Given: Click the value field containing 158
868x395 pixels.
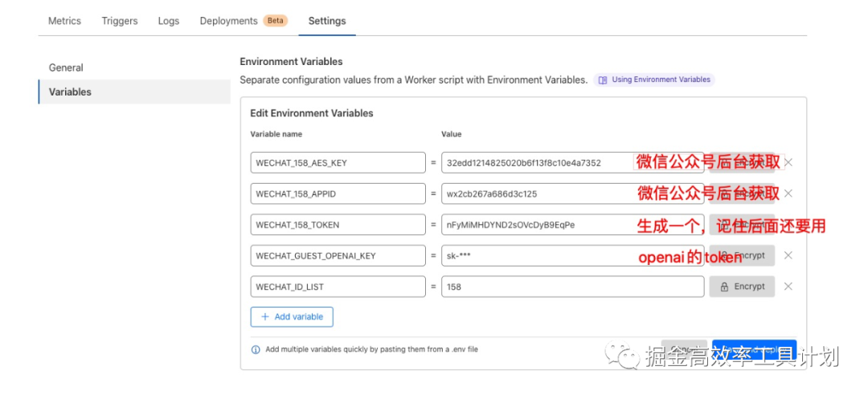Looking at the screenshot, I should coord(572,287).
